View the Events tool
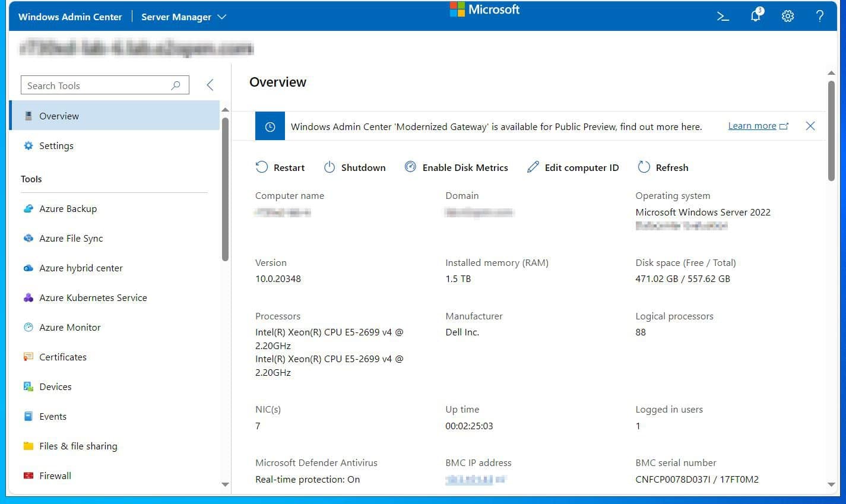 [x=52, y=416]
